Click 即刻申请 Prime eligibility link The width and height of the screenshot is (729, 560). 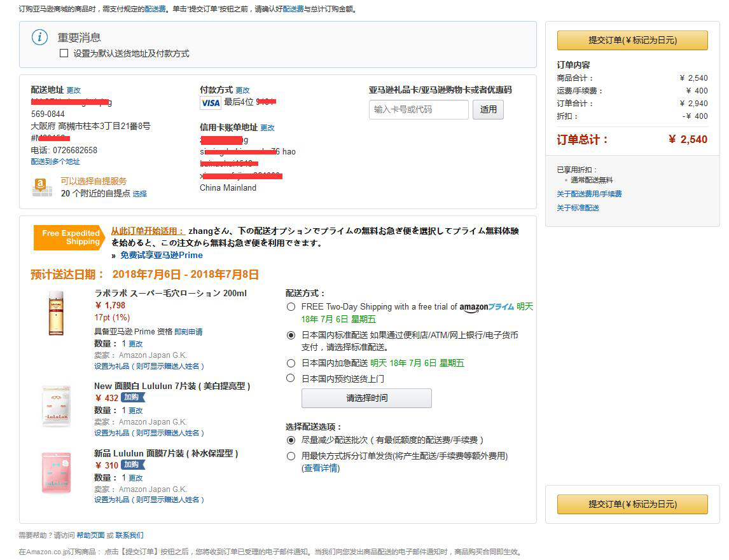pyautogui.click(x=188, y=332)
